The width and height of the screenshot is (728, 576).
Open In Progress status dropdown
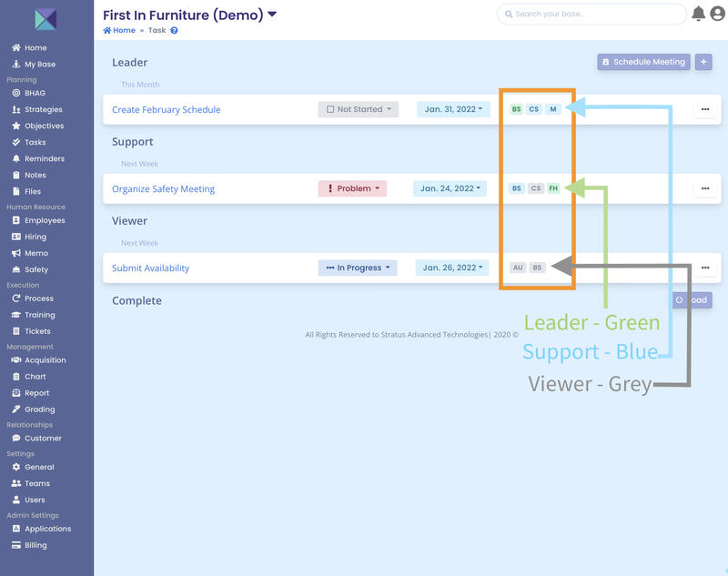358,268
